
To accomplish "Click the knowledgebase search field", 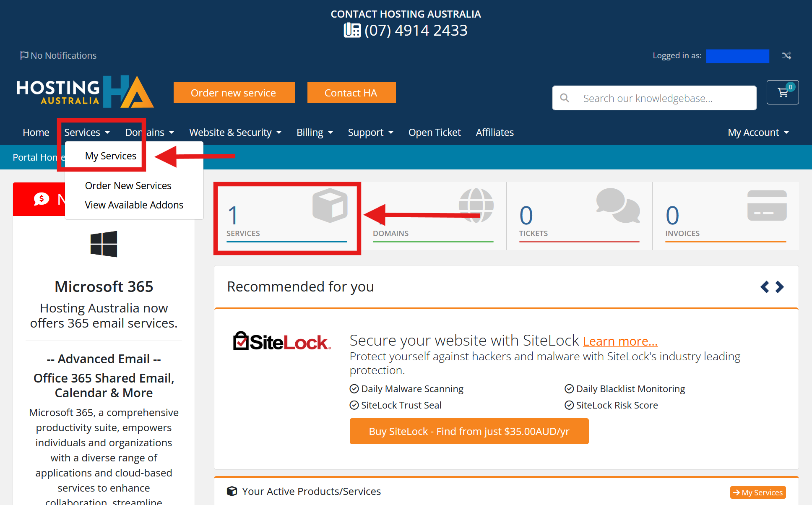I will point(654,98).
